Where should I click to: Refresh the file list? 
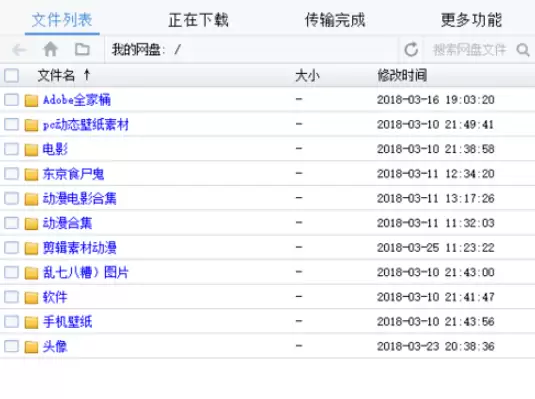pyautogui.click(x=411, y=50)
